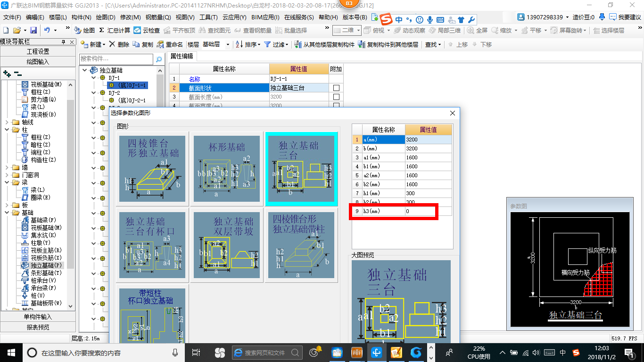Select 剪力墙(Q) in navigation tree
Screen dimensions: 644x362
(x=39, y=99)
